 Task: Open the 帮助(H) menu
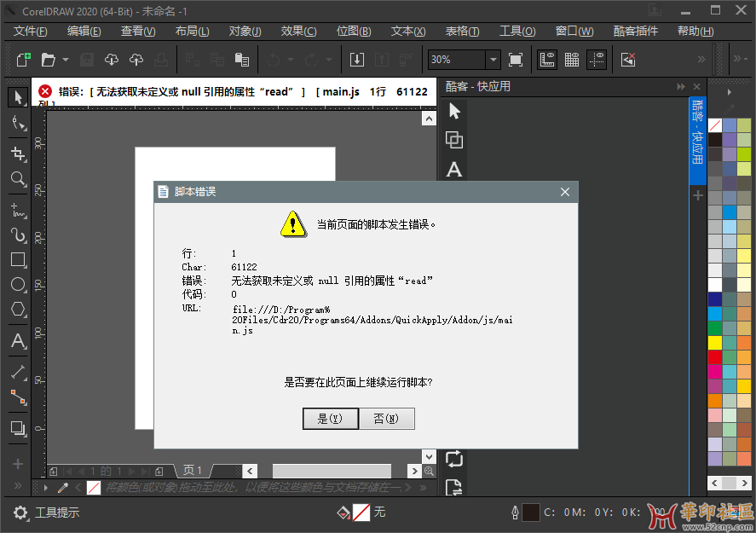click(695, 32)
